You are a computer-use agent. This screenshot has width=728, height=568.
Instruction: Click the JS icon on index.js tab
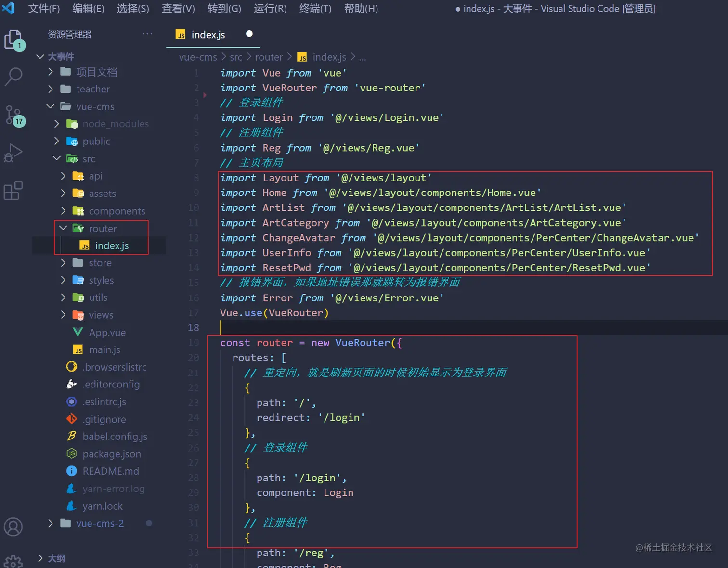(181, 35)
